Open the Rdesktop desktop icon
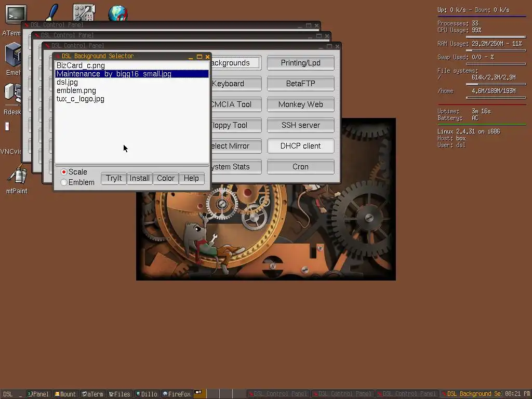 [12, 92]
